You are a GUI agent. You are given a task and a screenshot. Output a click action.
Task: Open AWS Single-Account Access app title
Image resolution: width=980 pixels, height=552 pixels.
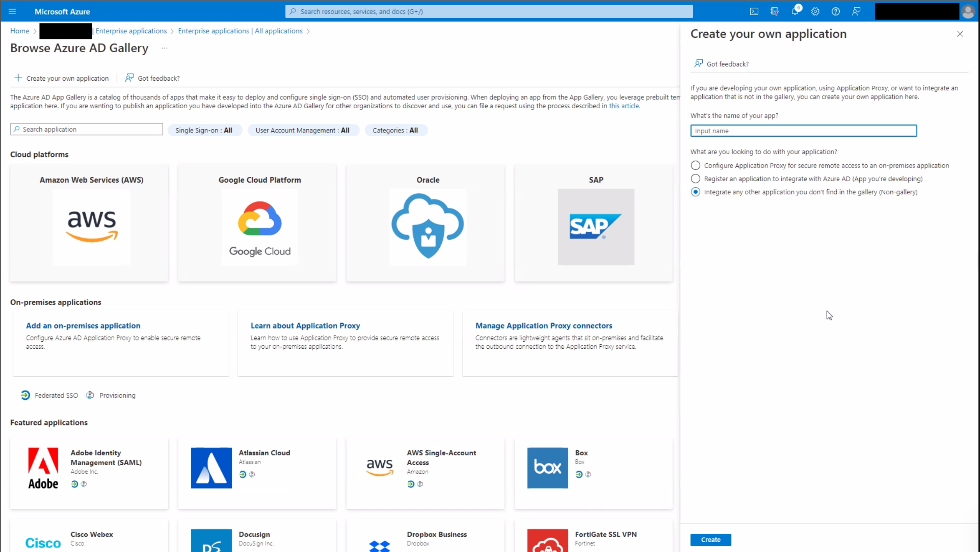point(441,457)
